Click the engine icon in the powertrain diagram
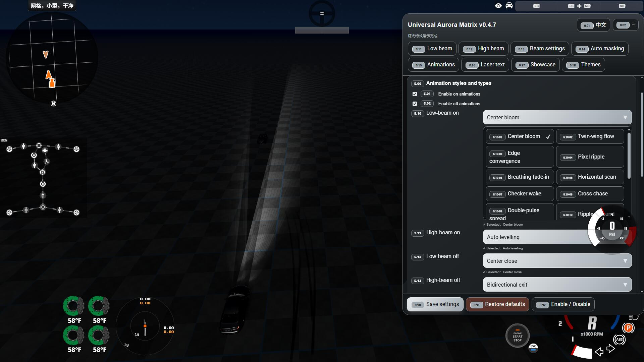The width and height of the screenshot is (644, 362). (45, 151)
